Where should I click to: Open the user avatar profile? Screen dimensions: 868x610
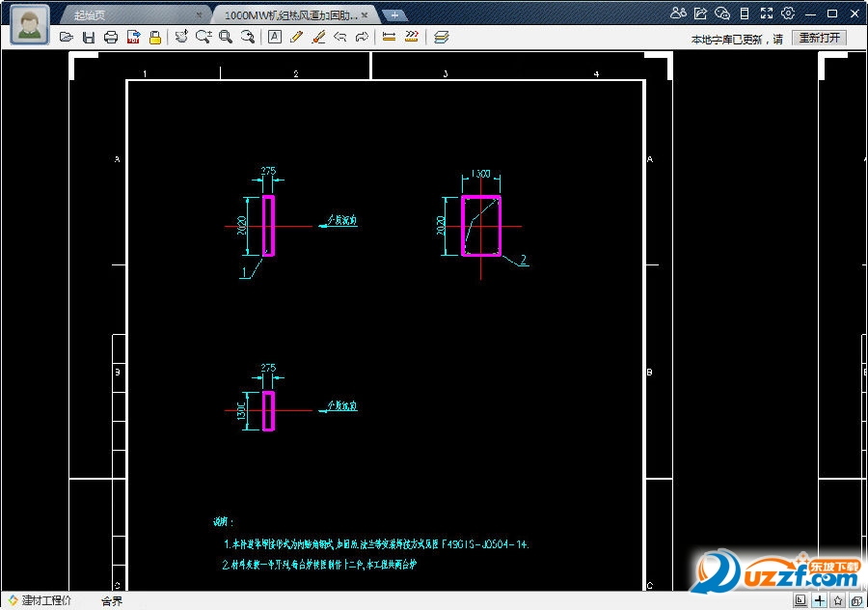click(x=29, y=25)
